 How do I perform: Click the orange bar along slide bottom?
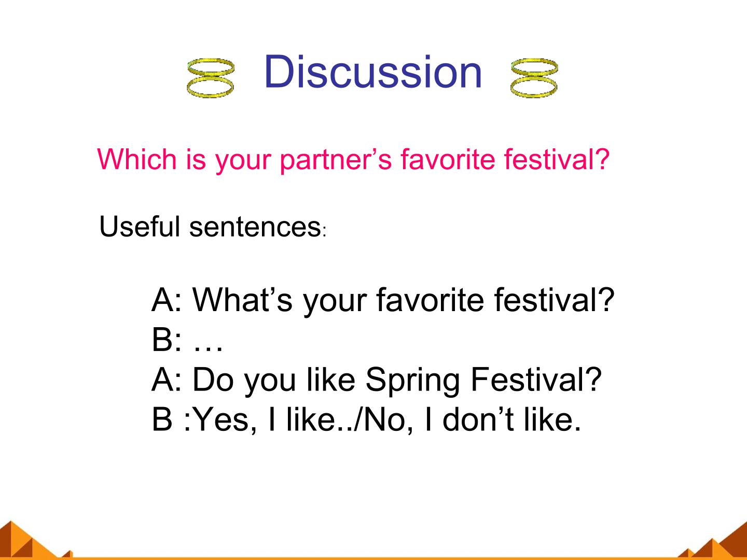coord(374,558)
